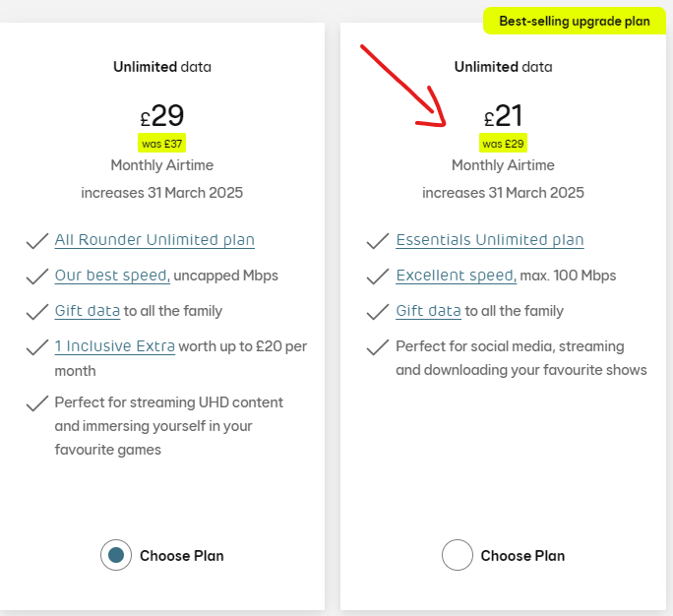Open the Essentials Unlimited plan link
The image size is (673, 616).
[x=490, y=239]
